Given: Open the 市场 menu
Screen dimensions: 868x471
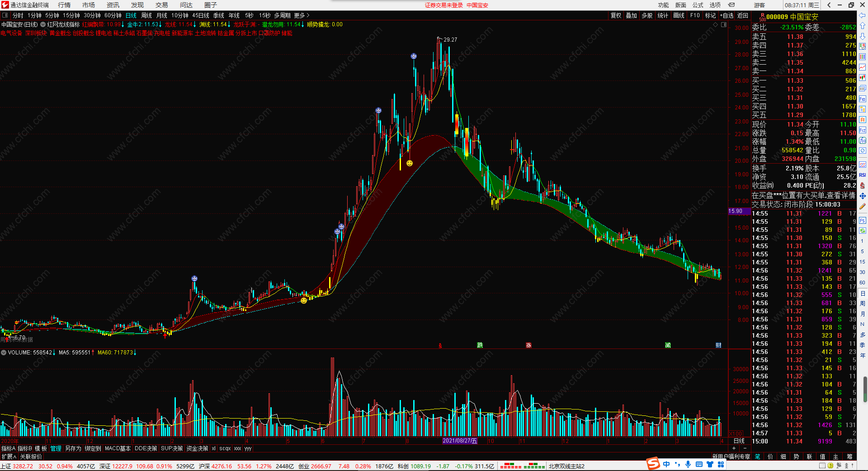Looking at the screenshot, I should (x=89, y=5).
